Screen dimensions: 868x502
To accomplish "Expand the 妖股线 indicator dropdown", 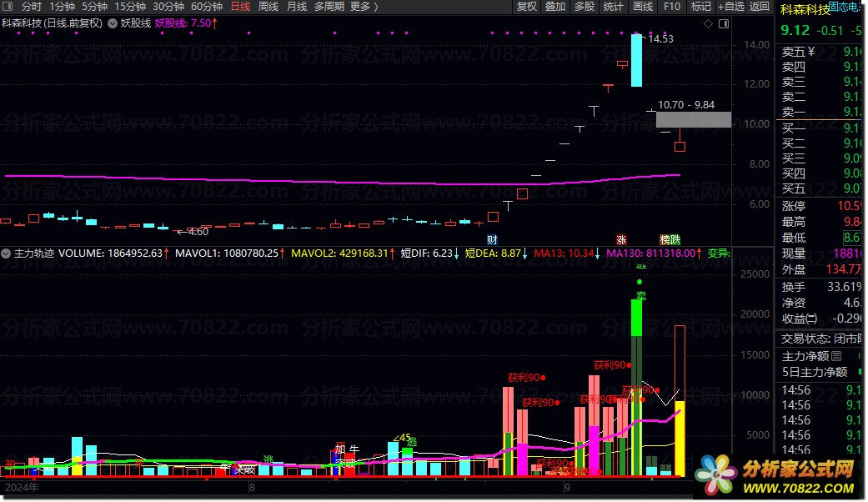I will point(113,23).
